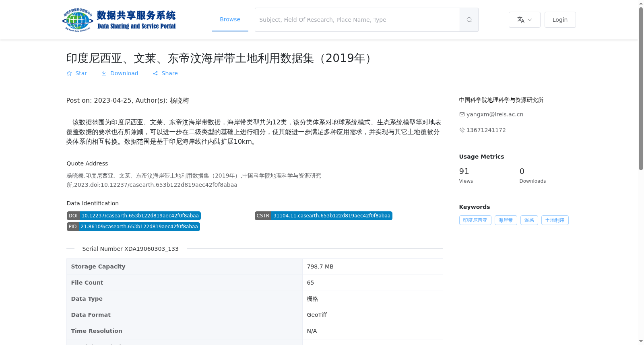Viewport: 644px width, 345px height.
Task: Click the phone number 13671241172
Action: pos(486,130)
